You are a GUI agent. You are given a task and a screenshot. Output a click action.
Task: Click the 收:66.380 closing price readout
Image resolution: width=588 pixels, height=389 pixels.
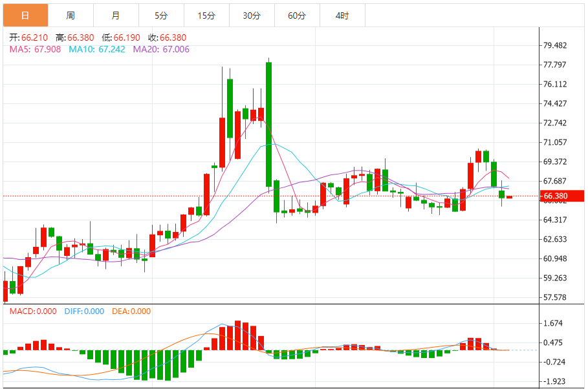point(168,37)
